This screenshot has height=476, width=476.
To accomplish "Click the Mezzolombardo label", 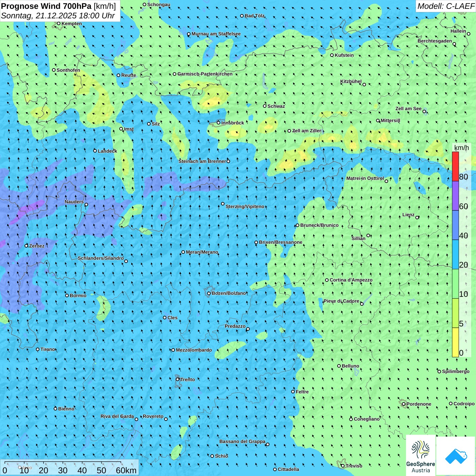I will point(194,350).
